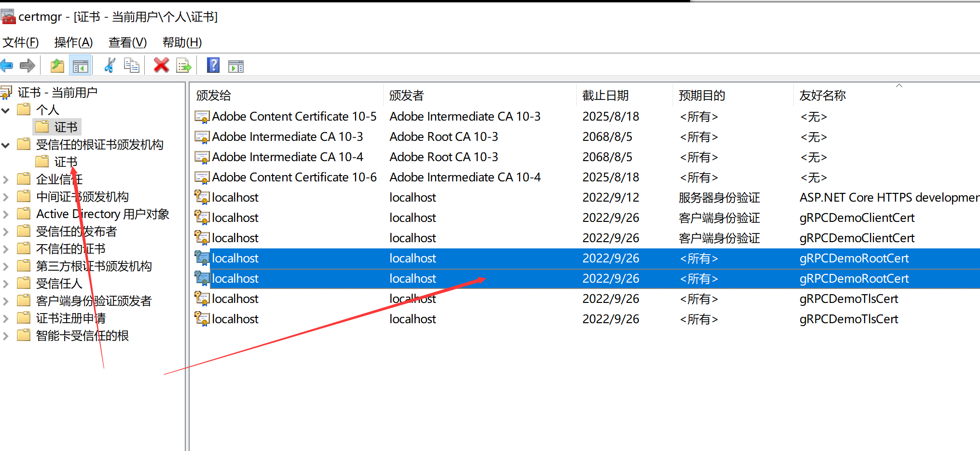This screenshot has width=980, height=451.
Task: Click the blue Back arrow in toolbar
Action: point(7,65)
